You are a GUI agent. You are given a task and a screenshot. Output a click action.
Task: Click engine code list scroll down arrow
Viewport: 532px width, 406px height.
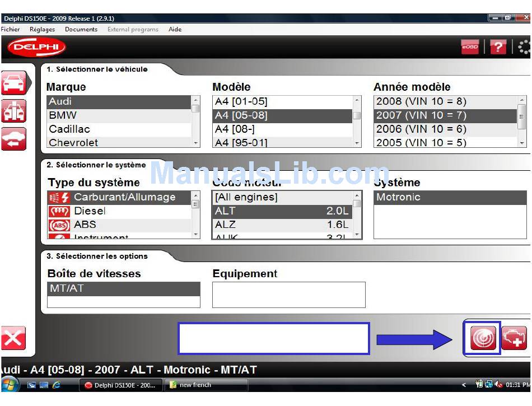(x=357, y=235)
